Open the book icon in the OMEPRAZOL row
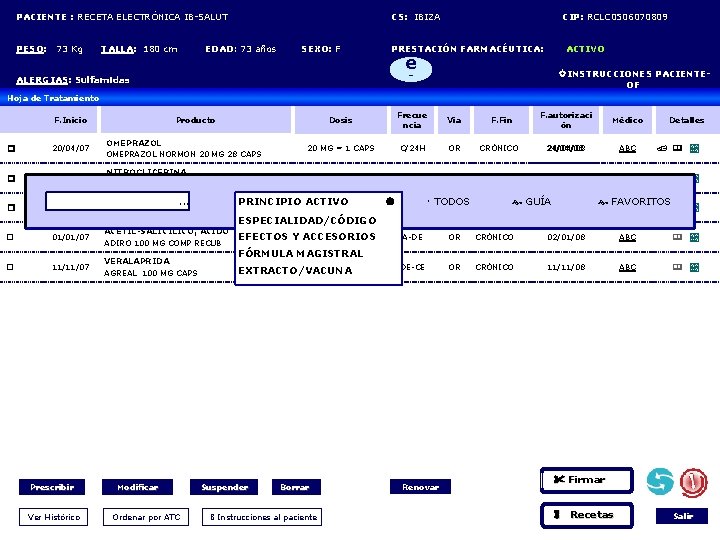 pos(677,148)
